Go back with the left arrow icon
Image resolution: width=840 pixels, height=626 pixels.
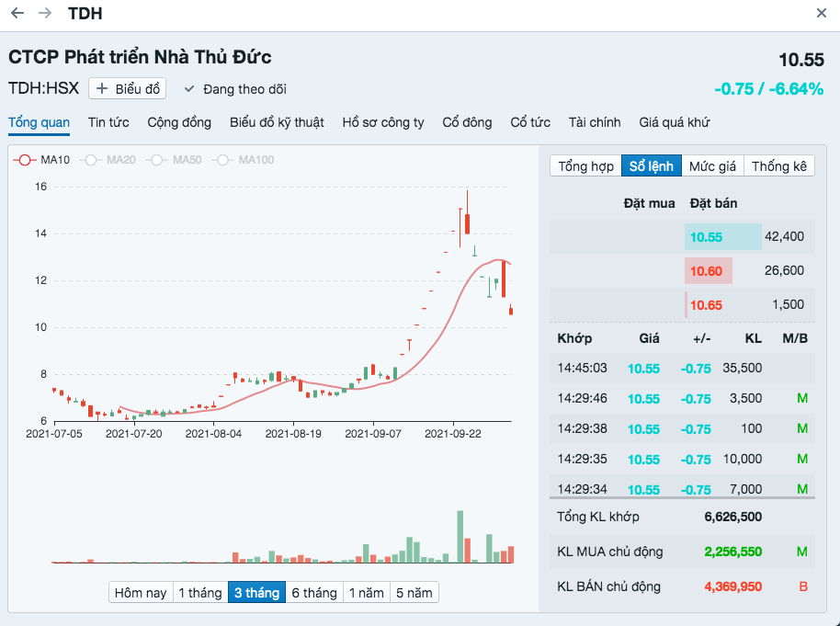click(x=17, y=13)
